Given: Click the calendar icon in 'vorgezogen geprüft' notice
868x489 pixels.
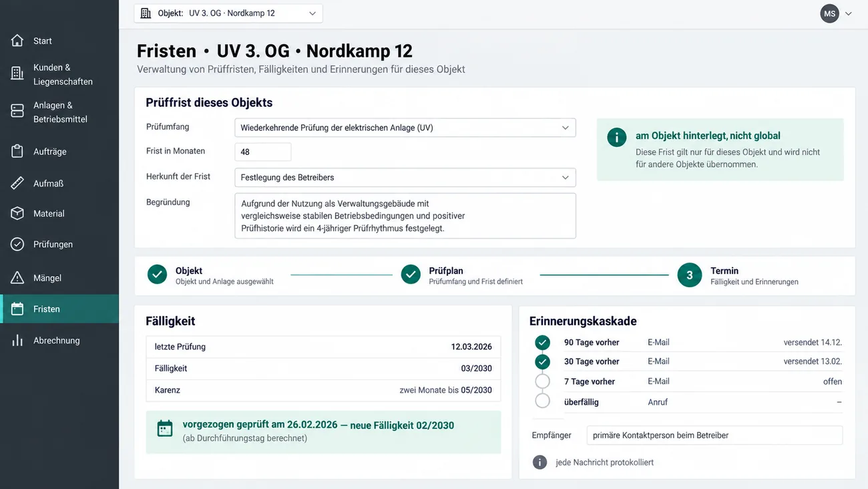Looking at the screenshot, I should pyautogui.click(x=165, y=429).
